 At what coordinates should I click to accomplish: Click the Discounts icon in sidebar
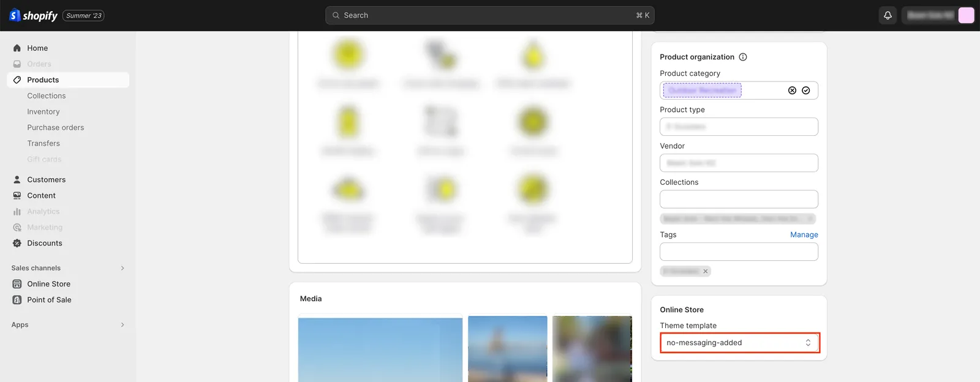[17, 243]
